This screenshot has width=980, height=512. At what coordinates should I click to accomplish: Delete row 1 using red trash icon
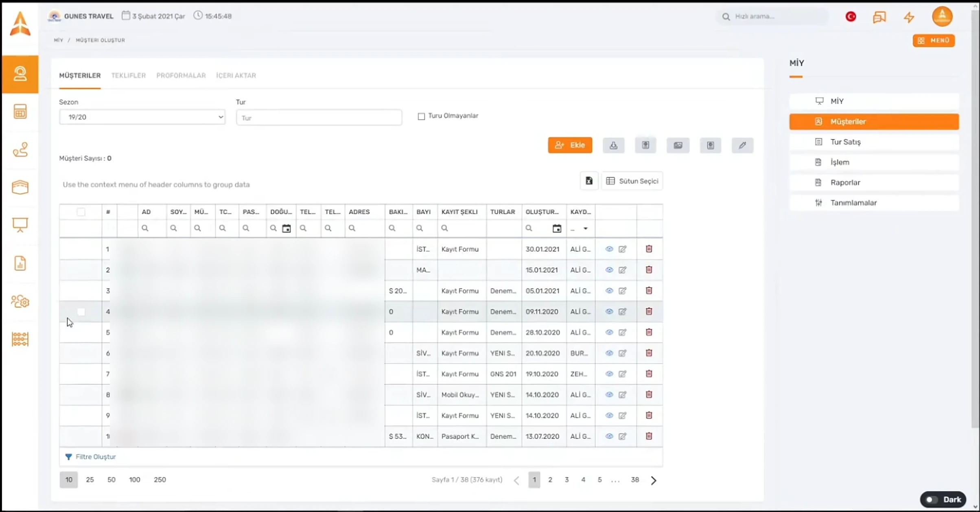tap(649, 249)
